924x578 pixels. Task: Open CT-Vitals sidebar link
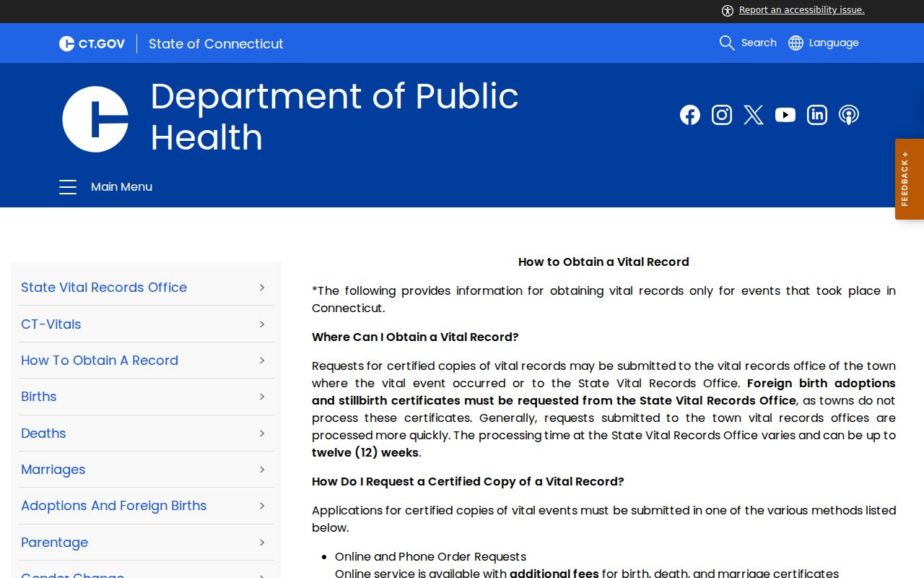(x=51, y=324)
